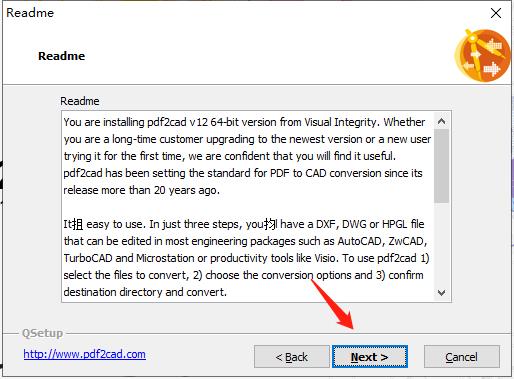This screenshot has width=514, height=379.
Task: Click the bold Readme heading
Action: (62, 56)
